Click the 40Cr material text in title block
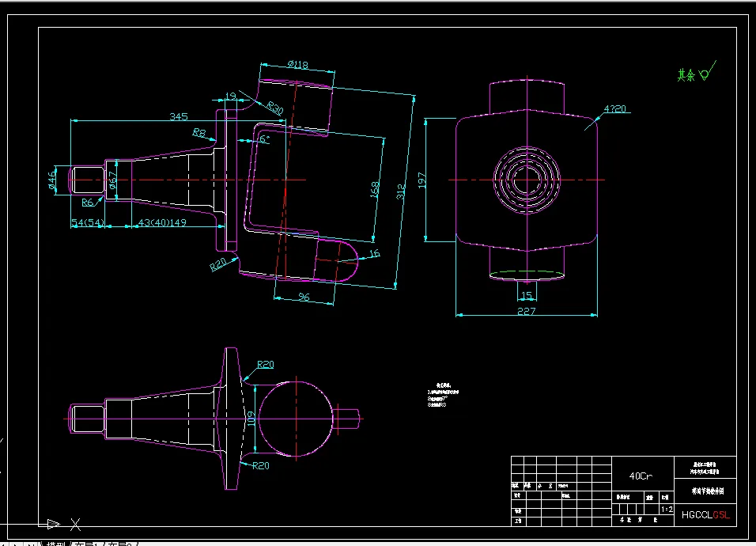756x546 pixels. point(641,476)
